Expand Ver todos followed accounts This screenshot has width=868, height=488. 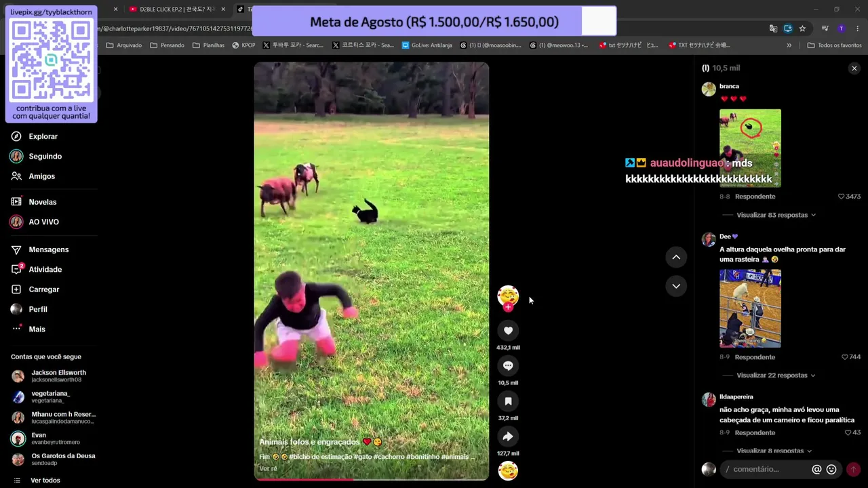[x=45, y=480]
